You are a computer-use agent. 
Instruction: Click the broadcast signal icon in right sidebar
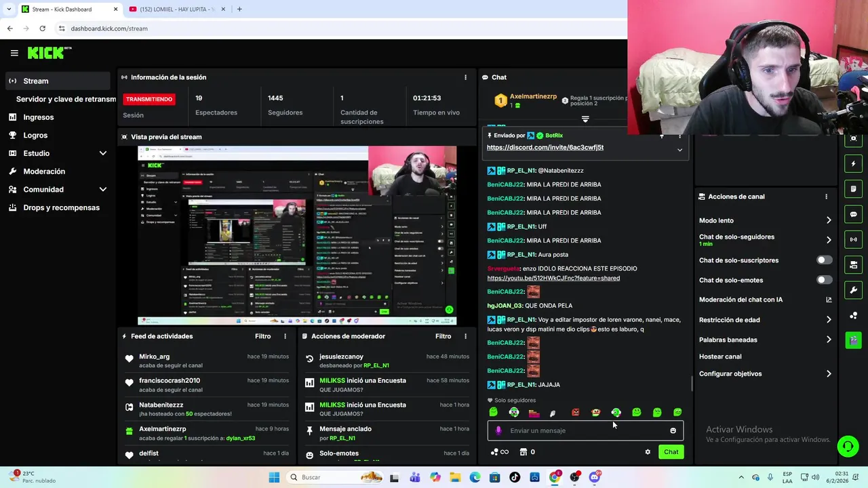[853, 239]
